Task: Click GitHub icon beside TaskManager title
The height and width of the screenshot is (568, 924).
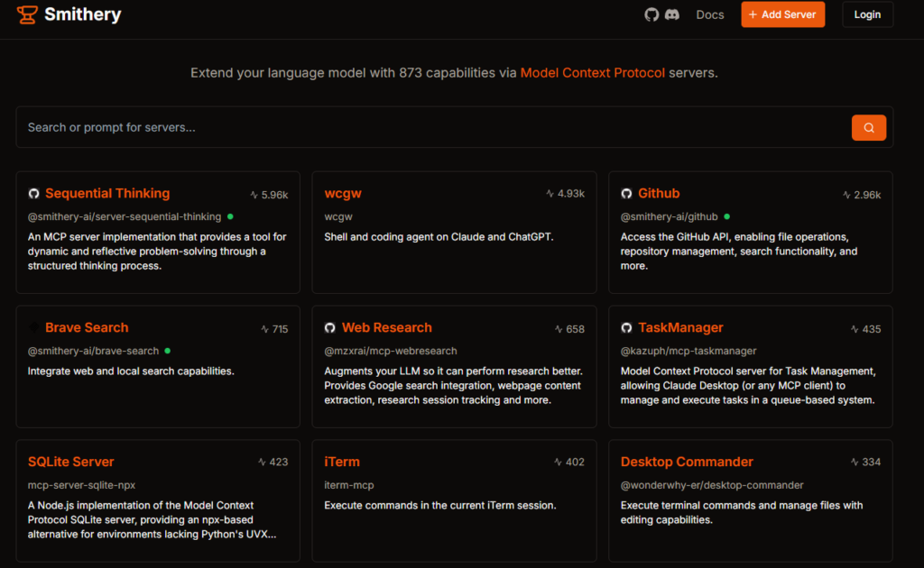Action: (x=626, y=328)
